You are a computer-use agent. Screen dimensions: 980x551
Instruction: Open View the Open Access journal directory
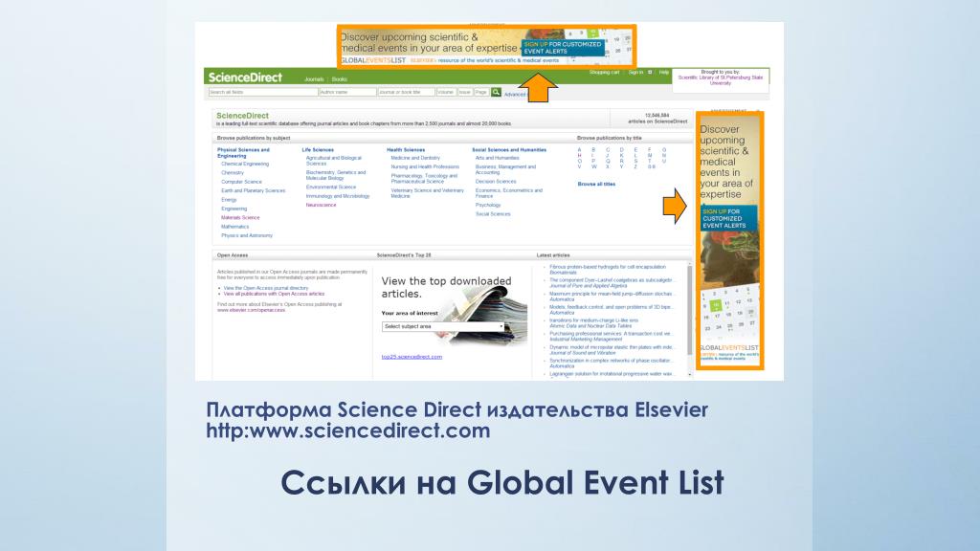[x=266, y=288]
